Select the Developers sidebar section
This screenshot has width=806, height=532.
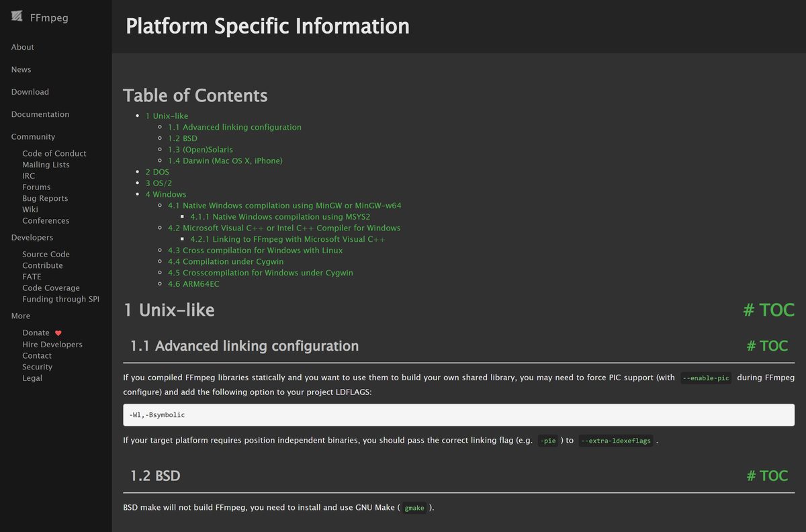point(32,237)
